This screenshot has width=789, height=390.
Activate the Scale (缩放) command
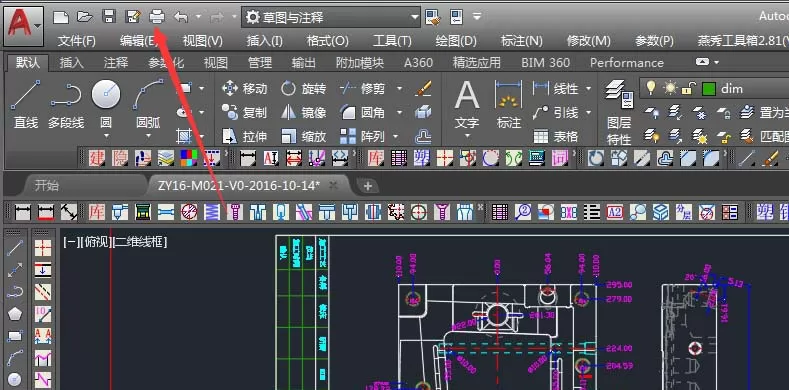[x=303, y=136]
